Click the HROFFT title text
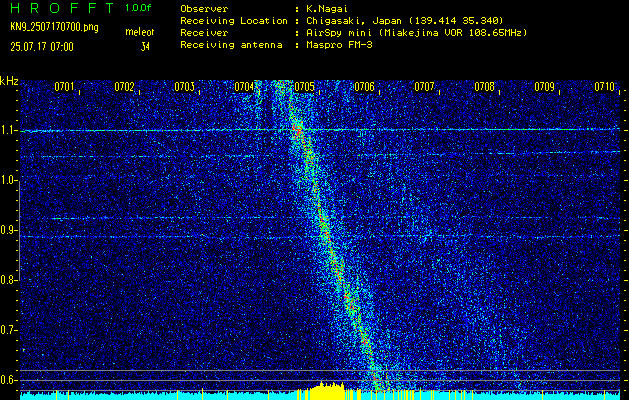Viewport: 629px width, 400px height. pyautogui.click(x=62, y=8)
